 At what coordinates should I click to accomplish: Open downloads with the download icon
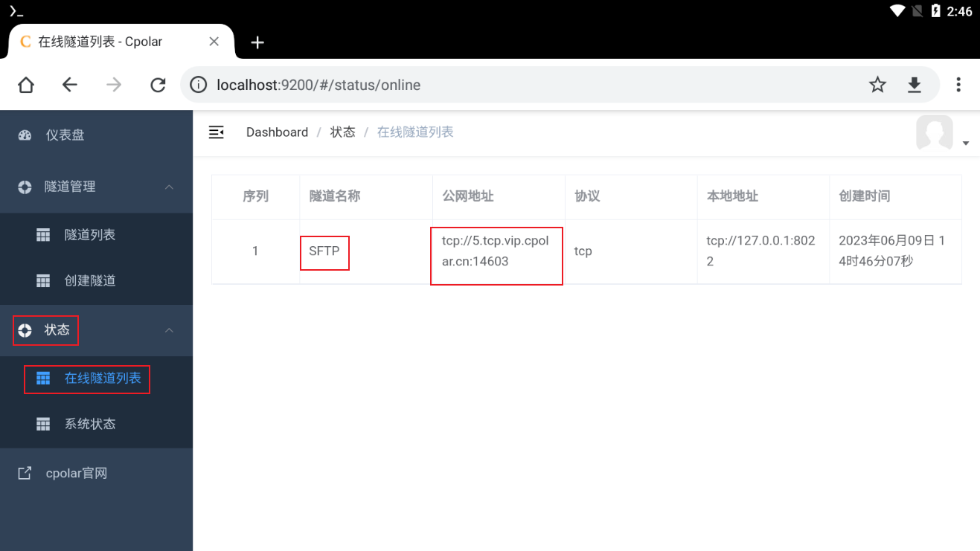click(915, 85)
